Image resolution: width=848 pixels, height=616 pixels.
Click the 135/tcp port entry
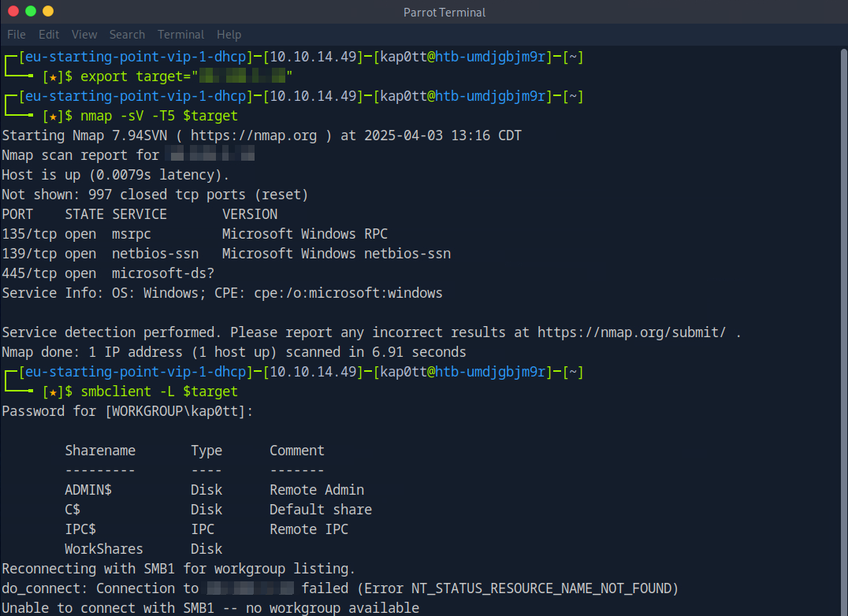pos(29,234)
